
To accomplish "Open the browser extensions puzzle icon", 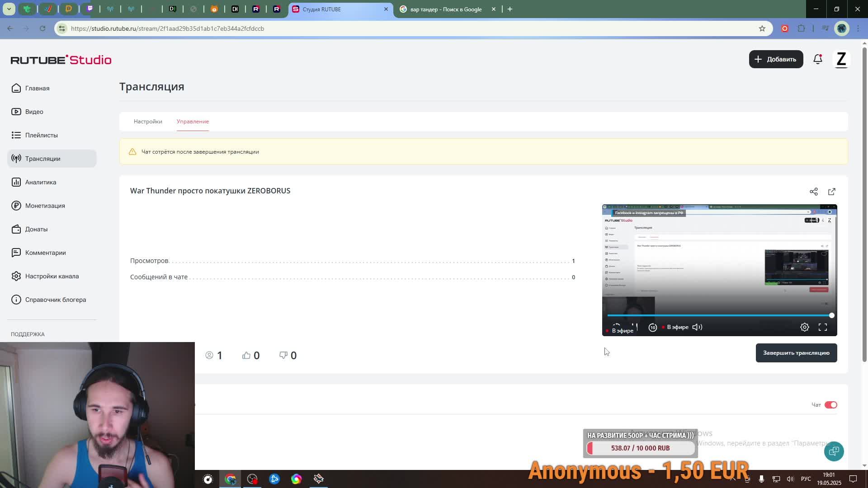I will tap(801, 28).
